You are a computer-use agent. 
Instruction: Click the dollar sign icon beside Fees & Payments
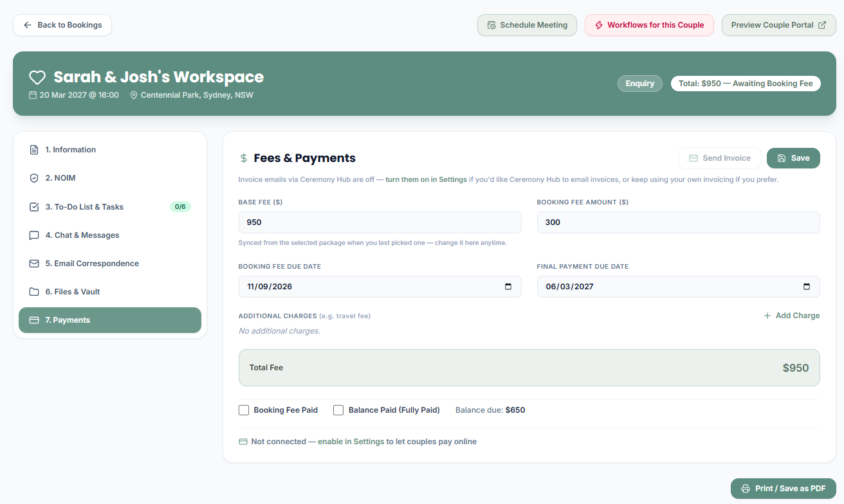point(243,158)
